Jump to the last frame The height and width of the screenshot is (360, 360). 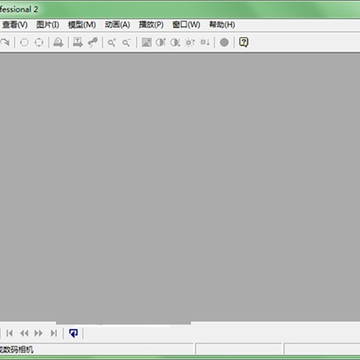pos(54,333)
